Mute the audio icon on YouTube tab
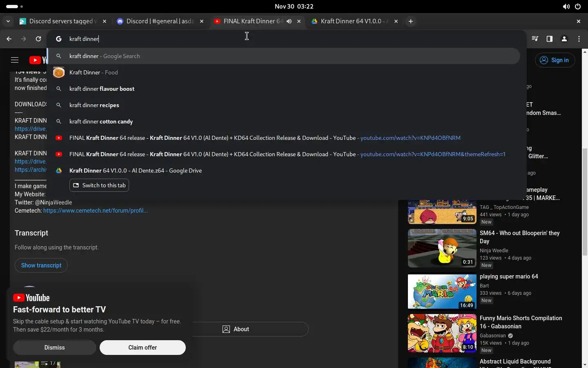 [x=289, y=21]
